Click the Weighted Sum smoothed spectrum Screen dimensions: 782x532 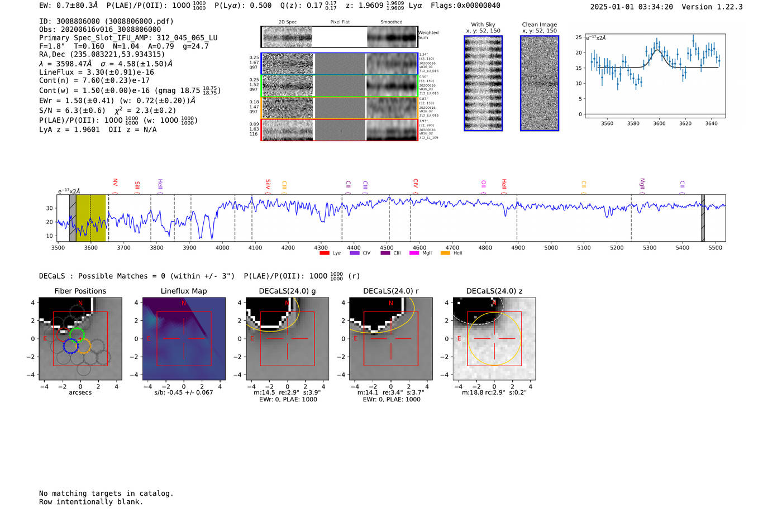pyautogui.click(x=392, y=37)
